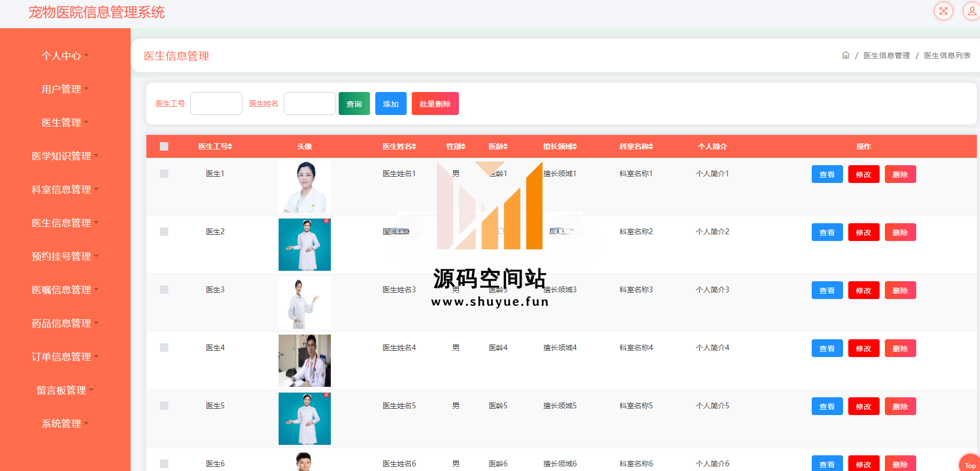Delete 医生1 with 删除 button
This screenshot has height=471, width=980.
(901, 174)
